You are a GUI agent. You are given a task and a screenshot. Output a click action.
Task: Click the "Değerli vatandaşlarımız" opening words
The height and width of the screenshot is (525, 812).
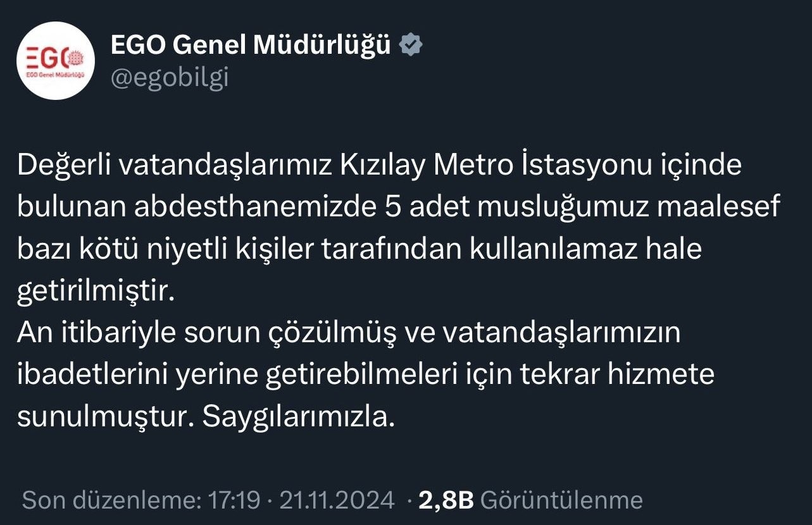tap(175, 166)
